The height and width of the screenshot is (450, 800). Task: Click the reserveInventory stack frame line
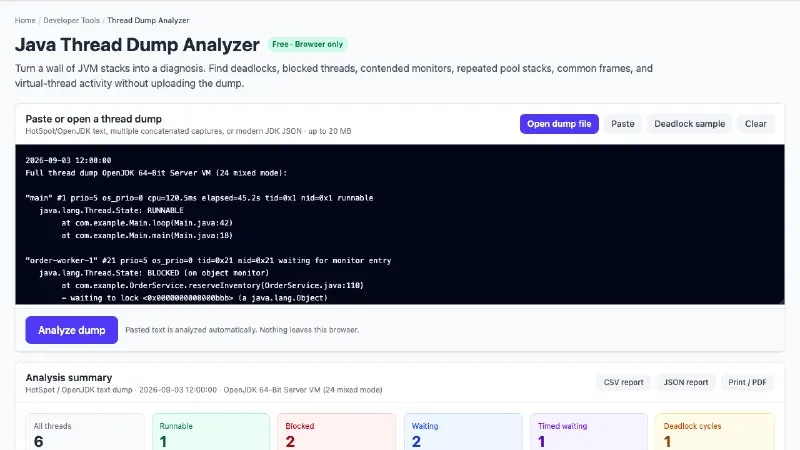213,285
